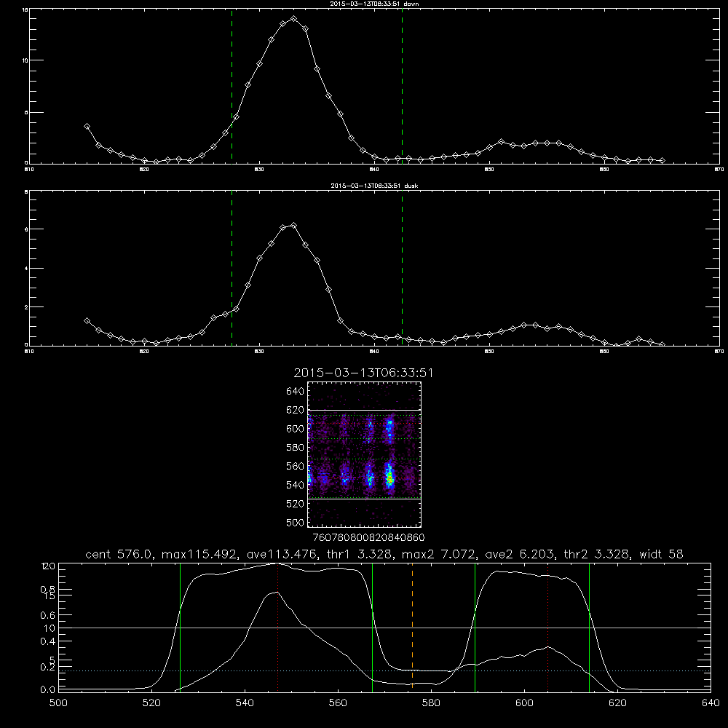Click the x-axis label 640 on bottom plot

pos(711,703)
